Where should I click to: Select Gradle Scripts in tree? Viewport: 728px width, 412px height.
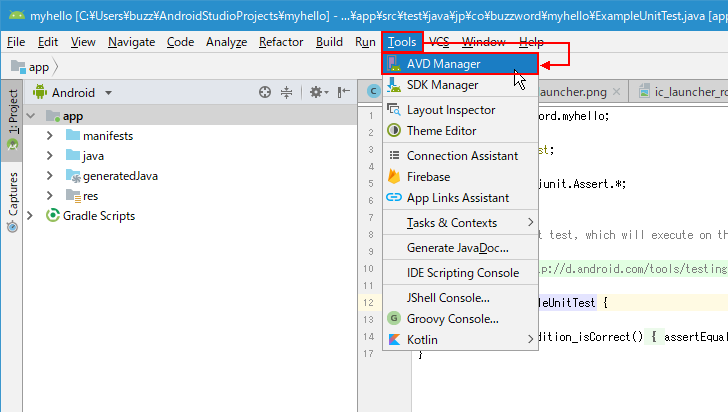tap(99, 216)
